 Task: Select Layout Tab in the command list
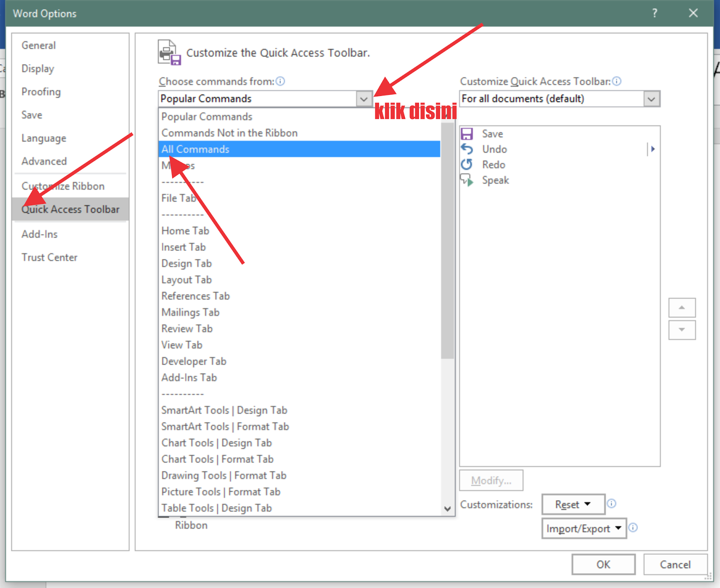[299, 280]
